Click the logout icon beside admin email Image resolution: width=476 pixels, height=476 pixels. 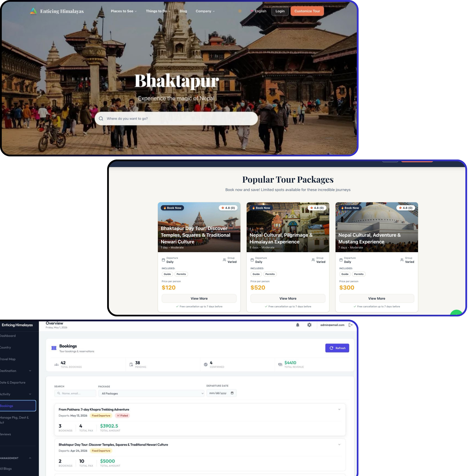tap(351, 325)
